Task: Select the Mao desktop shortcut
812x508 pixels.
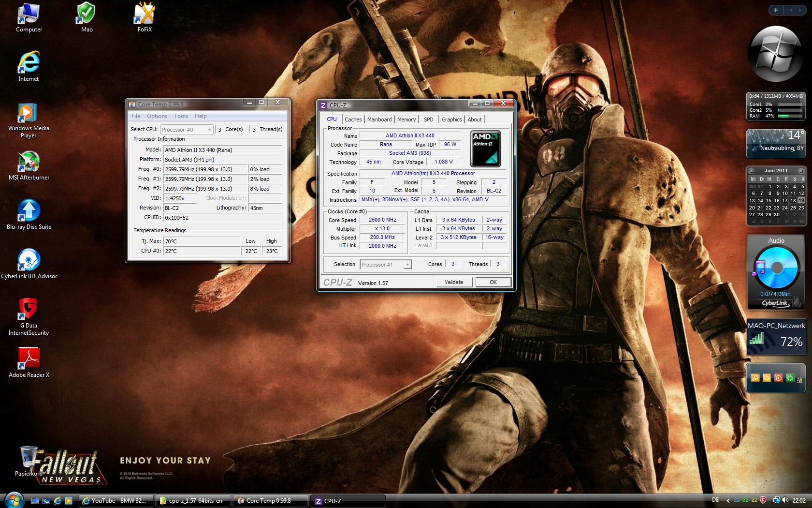Action: [x=87, y=17]
